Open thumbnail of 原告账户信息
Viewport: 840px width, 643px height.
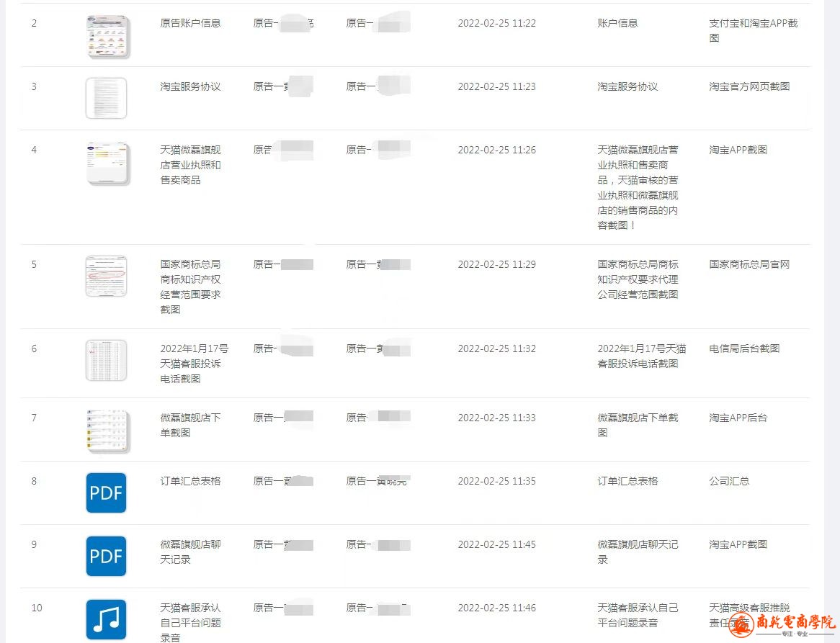tap(107, 37)
